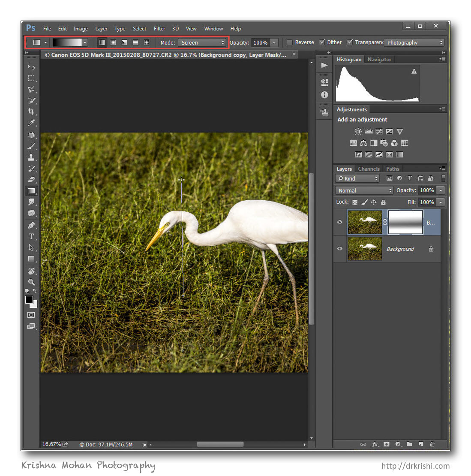Image resolution: width=471 pixels, height=476 pixels.
Task: Click the black foreground color swatch
Action: 29,300
